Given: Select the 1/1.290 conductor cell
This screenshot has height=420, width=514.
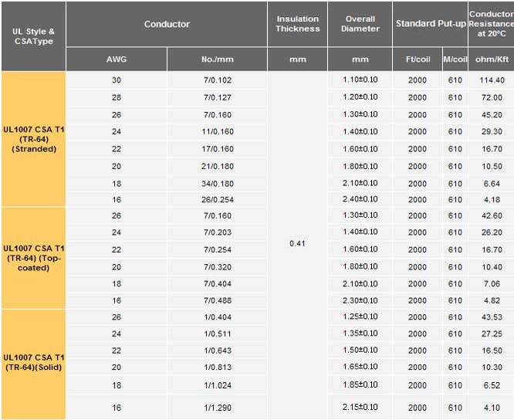Looking at the screenshot, I should pyautogui.click(x=217, y=407).
